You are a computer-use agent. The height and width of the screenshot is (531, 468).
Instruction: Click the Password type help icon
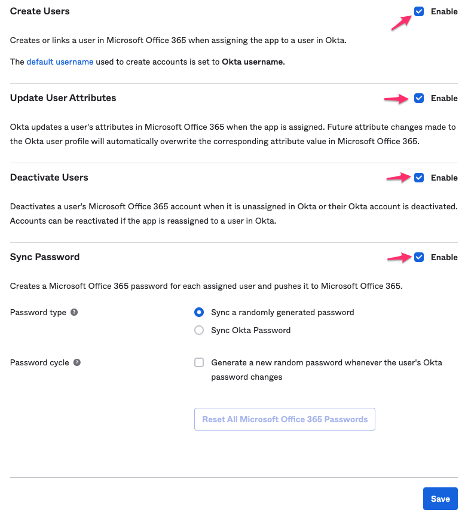pos(74,312)
